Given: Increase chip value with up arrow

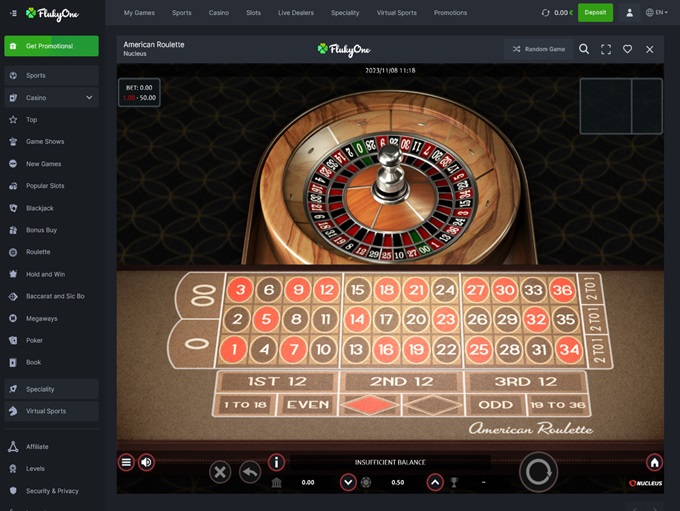Looking at the screenshot, I should coord(435,482).
